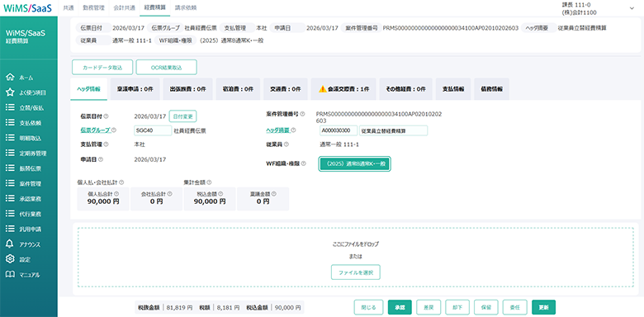Switch to the 出張旅費：0件 tab

tap(187, 89)
